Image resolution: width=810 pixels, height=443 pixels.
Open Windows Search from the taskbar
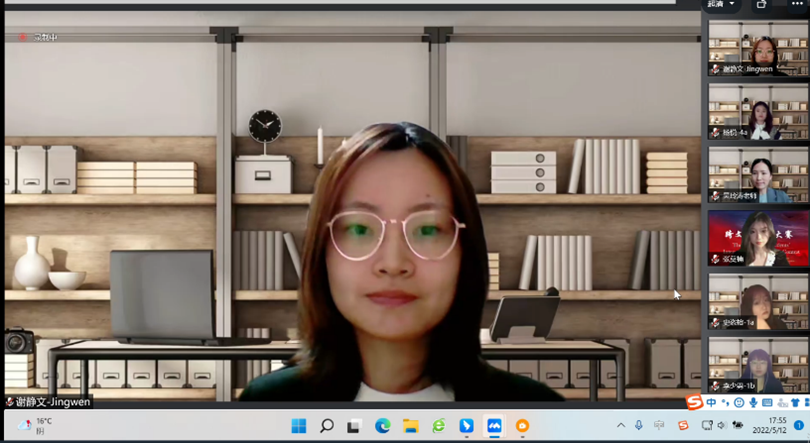[x=326, y=426]
